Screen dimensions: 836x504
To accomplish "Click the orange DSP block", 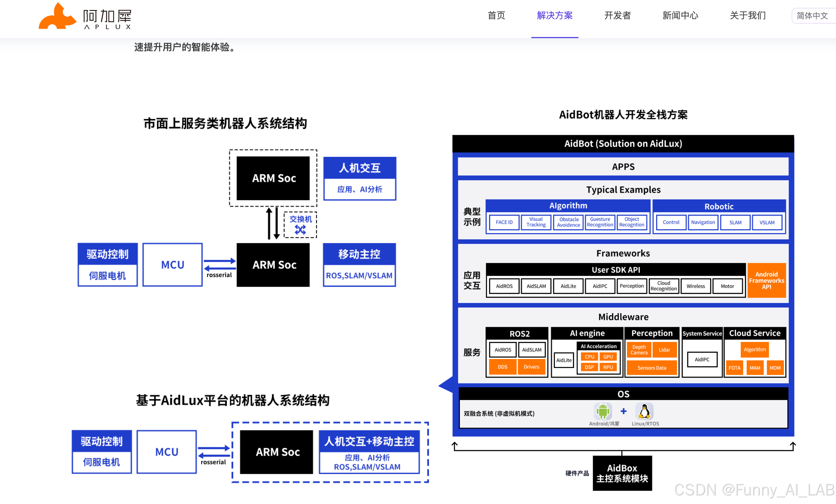I will coord(589,367).
